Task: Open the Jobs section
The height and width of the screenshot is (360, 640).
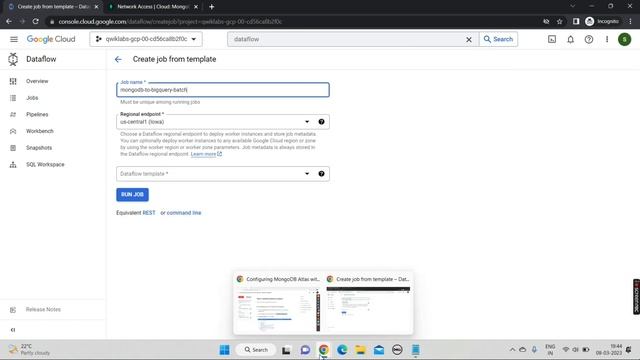Action: coord(32,98)
